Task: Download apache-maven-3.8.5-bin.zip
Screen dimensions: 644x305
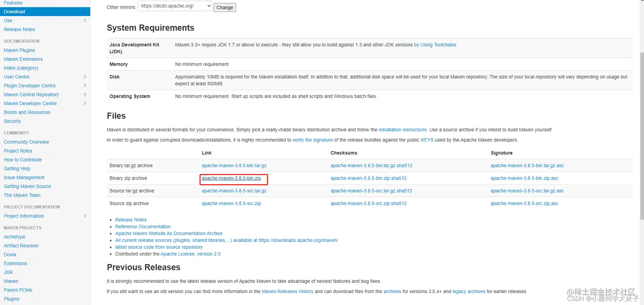Action: pyautogui.click(x=231, y=178)
